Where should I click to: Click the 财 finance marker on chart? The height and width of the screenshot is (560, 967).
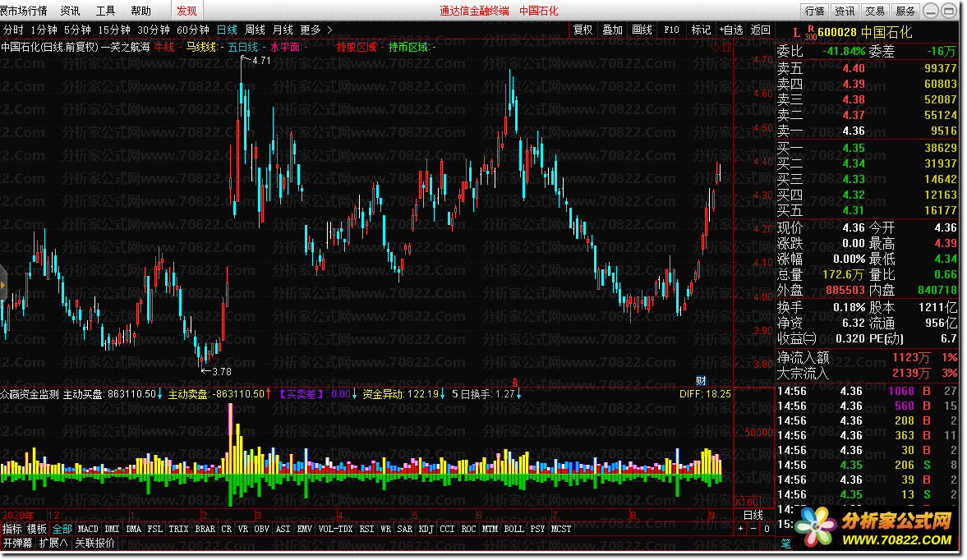point(701,381)
